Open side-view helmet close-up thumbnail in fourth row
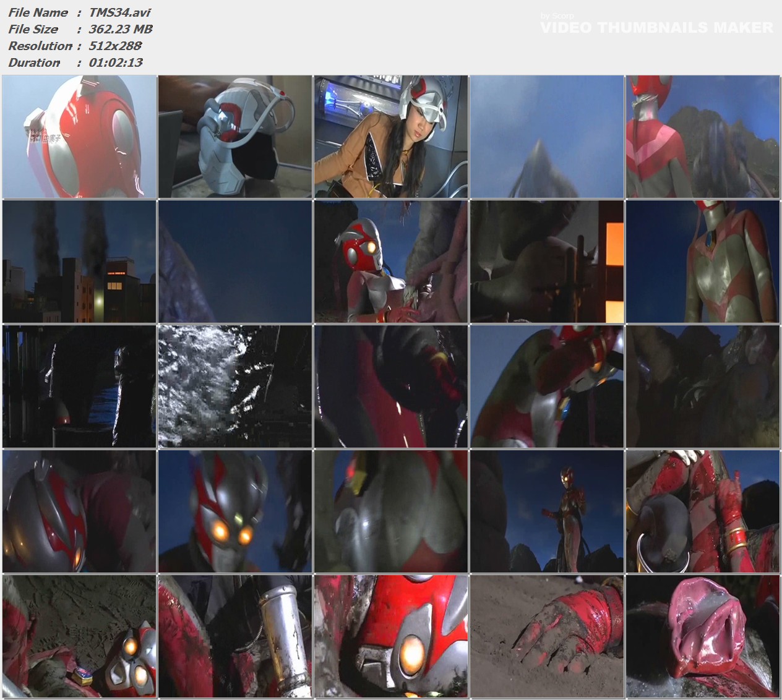 click(x=79, y=511)
